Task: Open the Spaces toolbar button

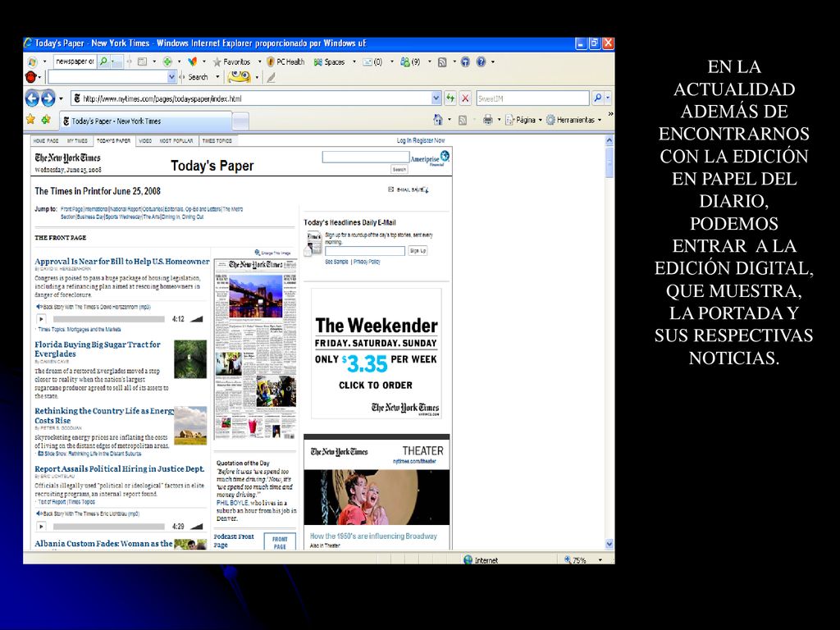Action: point(329,62)
